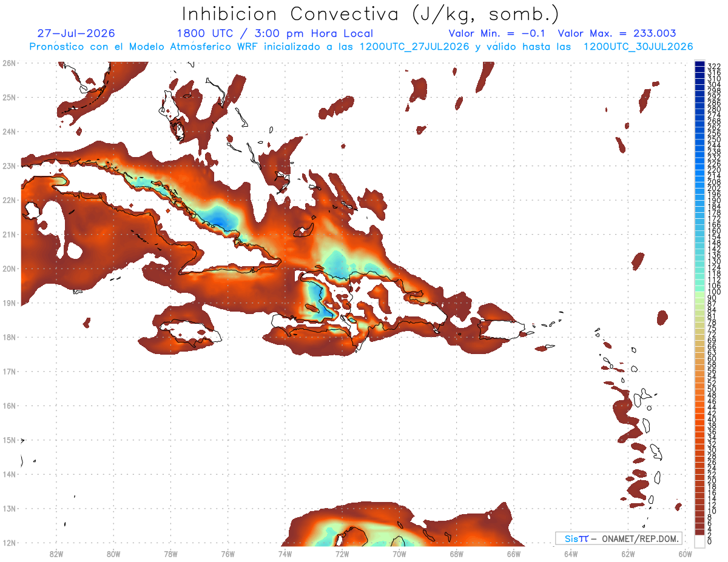728x562 pixels.
Task: Click the 280 value on the color scale
Action: point(714,109)
